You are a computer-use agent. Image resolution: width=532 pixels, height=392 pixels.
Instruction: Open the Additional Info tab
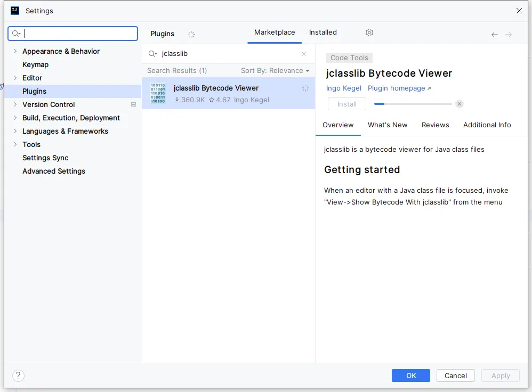(487, 125)
